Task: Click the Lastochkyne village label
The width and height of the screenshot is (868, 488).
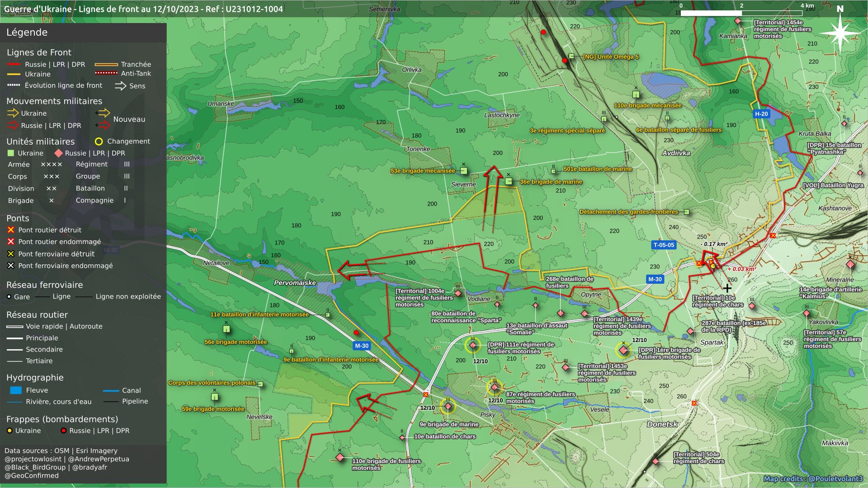Action: tap(502, 115)
